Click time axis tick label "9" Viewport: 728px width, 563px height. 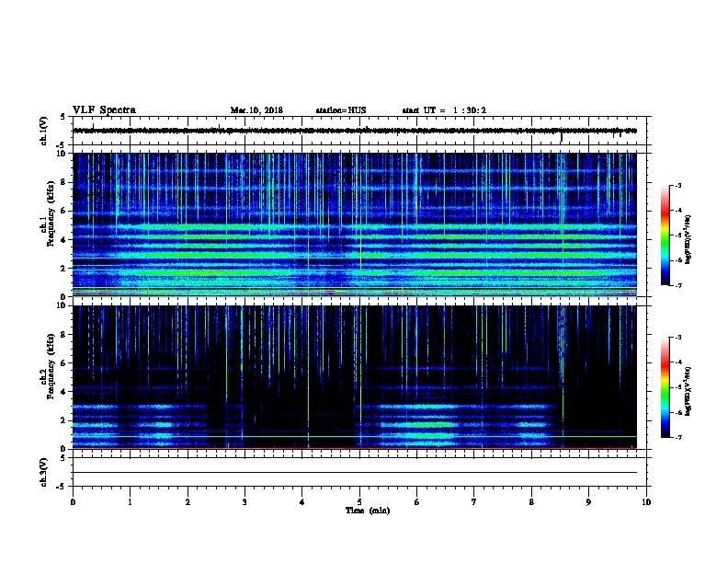point(588,502)
